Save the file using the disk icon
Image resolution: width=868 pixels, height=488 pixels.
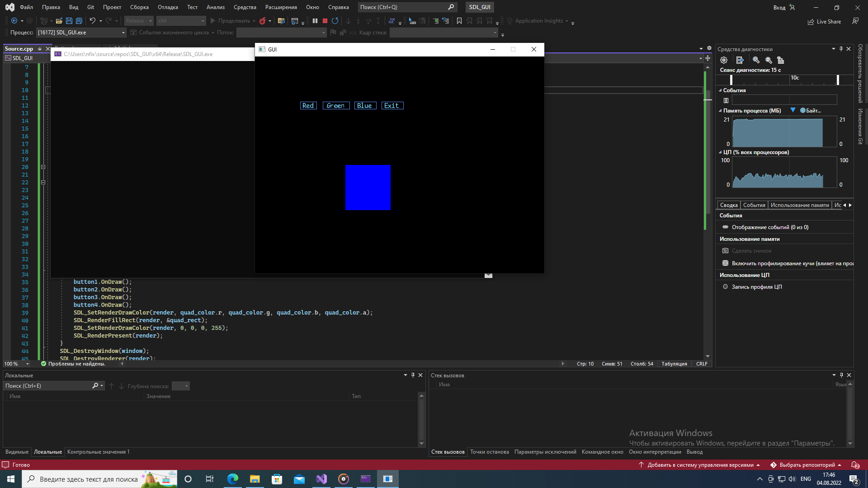pos(69,21)
